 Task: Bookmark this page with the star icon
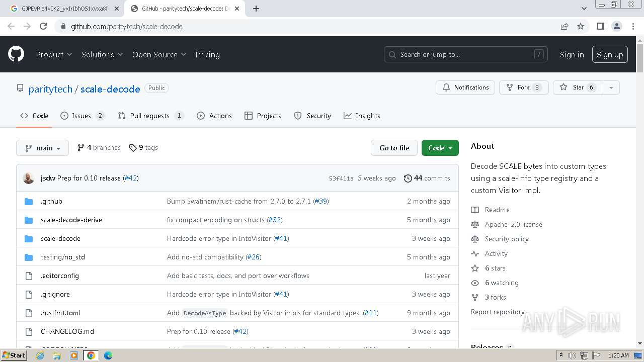tap(581, 26)
